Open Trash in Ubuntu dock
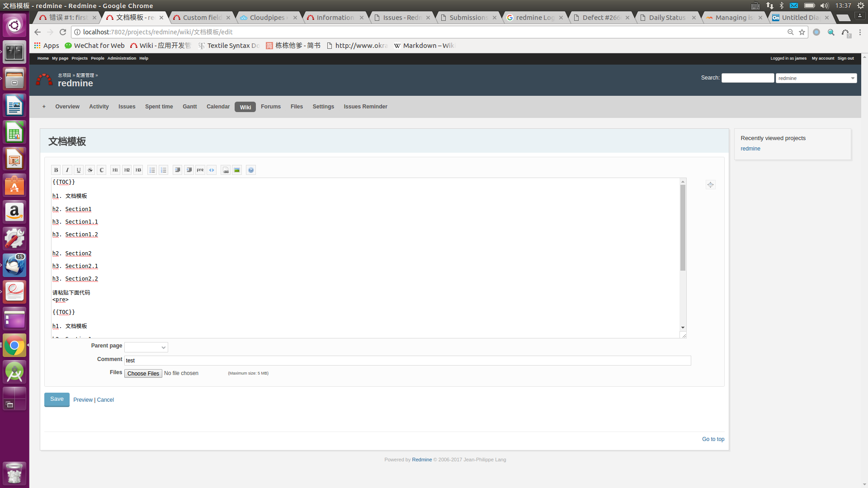868x488 pixels. click(x=14, y=473)
